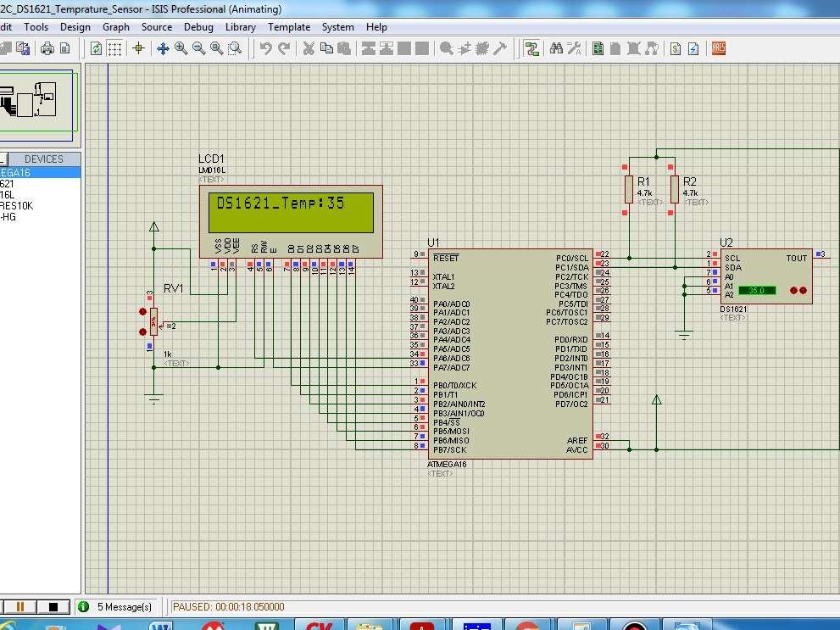This screenshot has height=630, width=840.
Task: Click the Block Copy icon
Action: (369, 48)
